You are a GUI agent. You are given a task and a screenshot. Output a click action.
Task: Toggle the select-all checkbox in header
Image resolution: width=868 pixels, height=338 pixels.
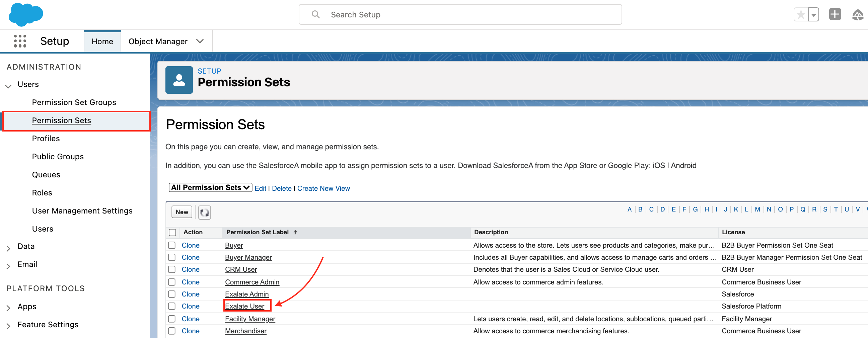[x=172, y=232]
